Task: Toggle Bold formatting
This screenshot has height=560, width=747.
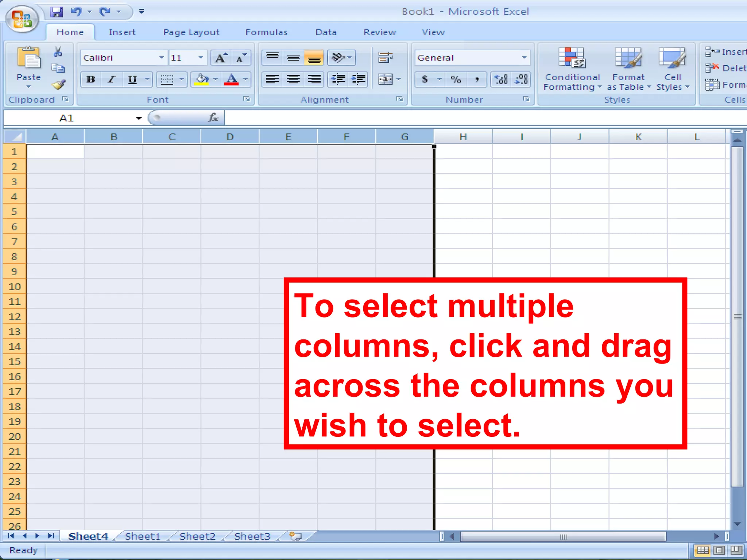Action: (90, 79)
